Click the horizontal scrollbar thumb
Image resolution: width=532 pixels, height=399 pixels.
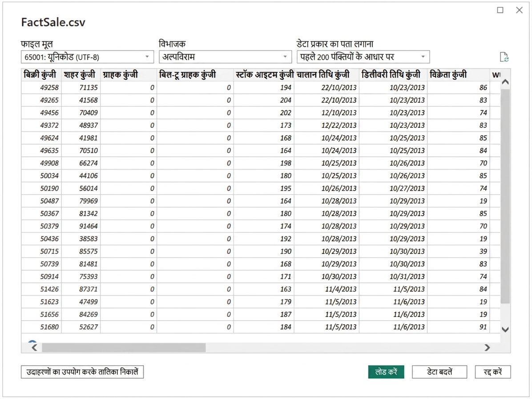click(x=124, y=347)
